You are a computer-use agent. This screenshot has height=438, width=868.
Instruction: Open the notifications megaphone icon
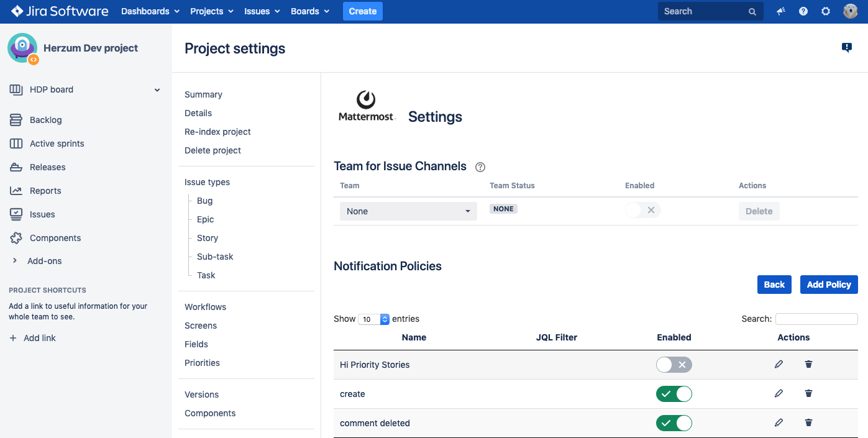pos(781,11)
